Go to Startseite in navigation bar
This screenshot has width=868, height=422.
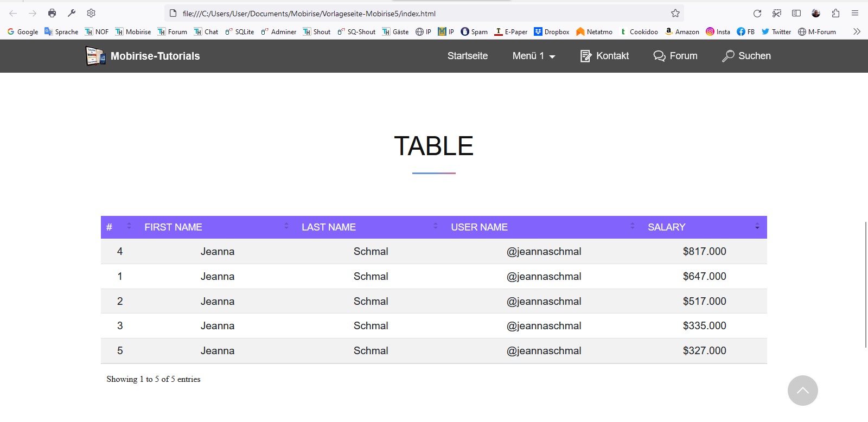click(467, 56)
